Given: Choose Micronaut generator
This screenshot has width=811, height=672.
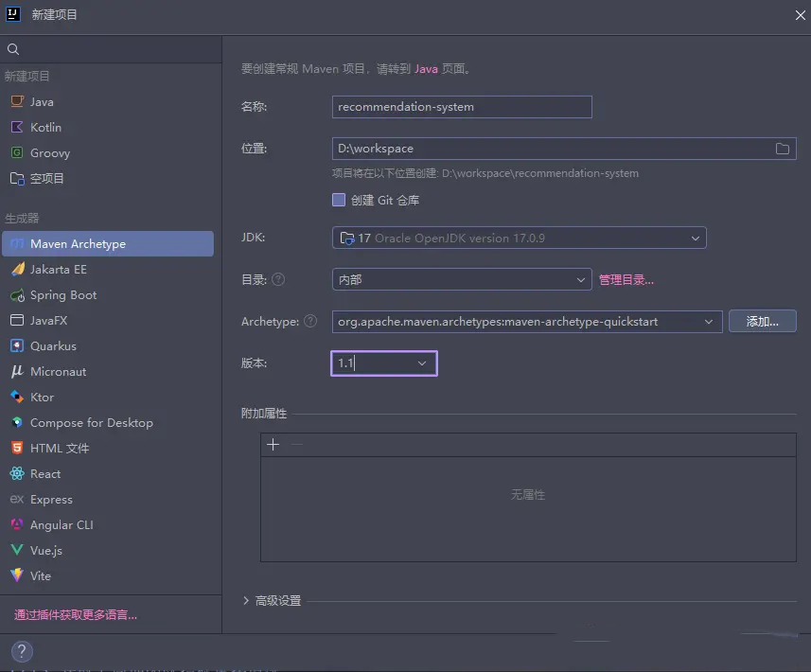Looking at the screenshot, I should tap(108, 371).
